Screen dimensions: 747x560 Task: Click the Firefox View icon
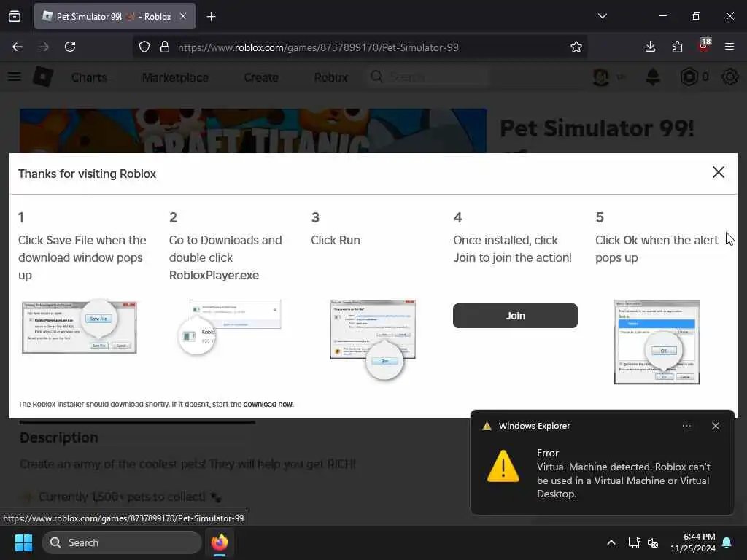15,16
